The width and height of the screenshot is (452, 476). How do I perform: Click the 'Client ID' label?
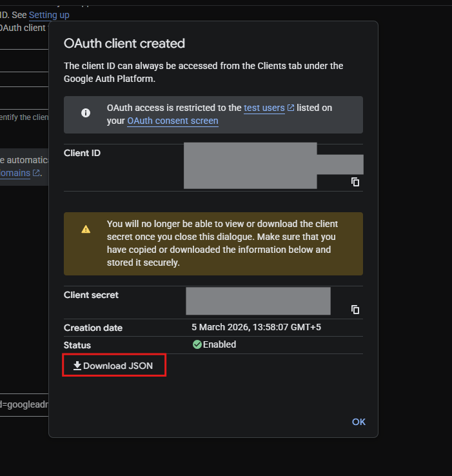(82, 153)
